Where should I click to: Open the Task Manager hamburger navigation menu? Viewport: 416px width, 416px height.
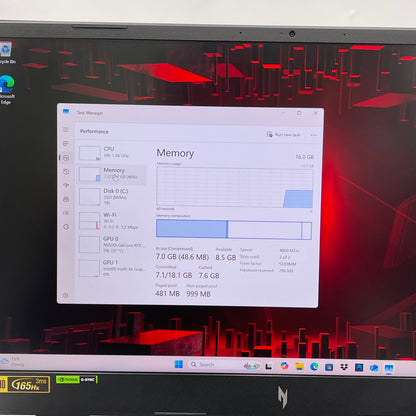click(66, 130)
